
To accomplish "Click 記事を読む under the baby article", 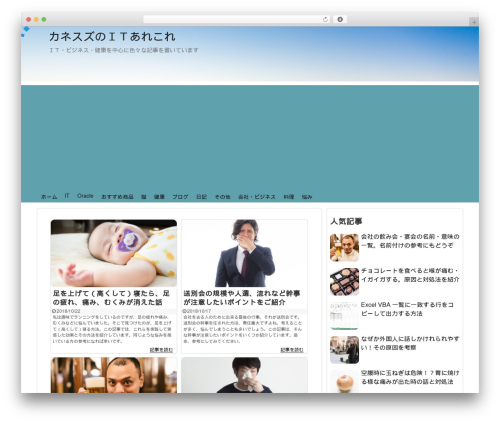I will click(161, 350).
